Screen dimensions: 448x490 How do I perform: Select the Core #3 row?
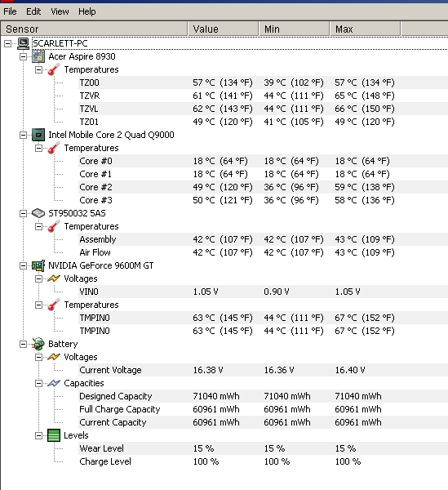point(263,200)
